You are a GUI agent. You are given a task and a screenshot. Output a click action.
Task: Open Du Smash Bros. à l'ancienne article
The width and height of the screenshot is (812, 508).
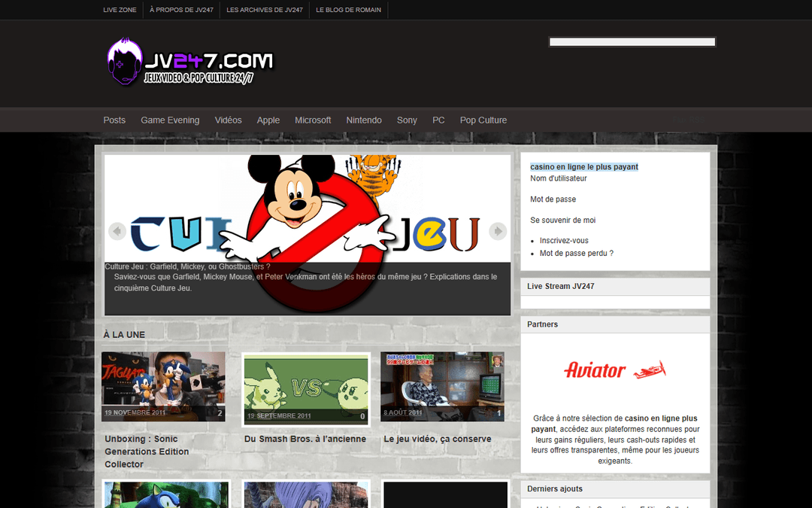(x=305, y=439)
